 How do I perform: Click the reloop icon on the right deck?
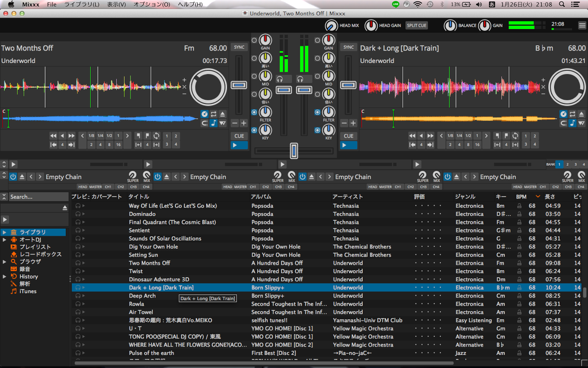point(515,136)
